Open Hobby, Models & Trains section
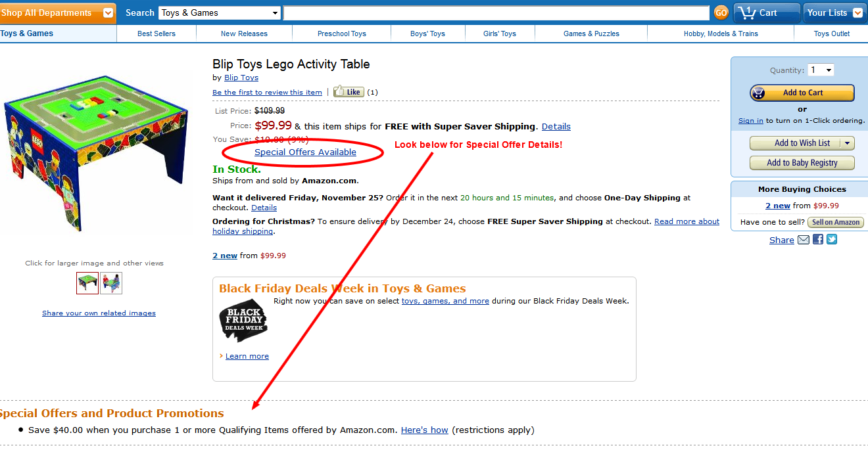 [x=721, y=34]
